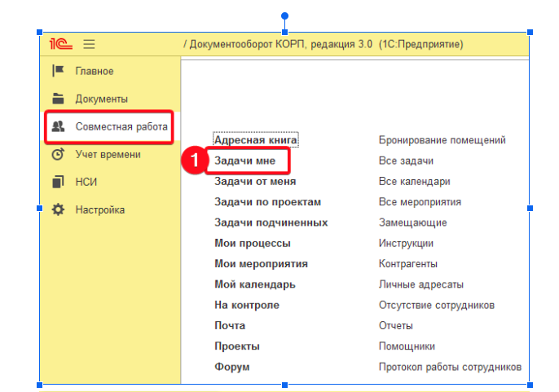Open Протокол работы сотрудников

[450, 367]
